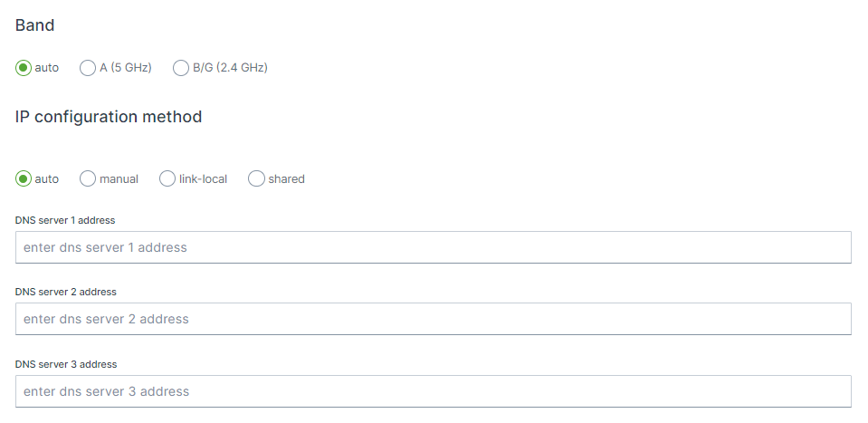Choose the A (5 GHz) band radio circle

88,68
